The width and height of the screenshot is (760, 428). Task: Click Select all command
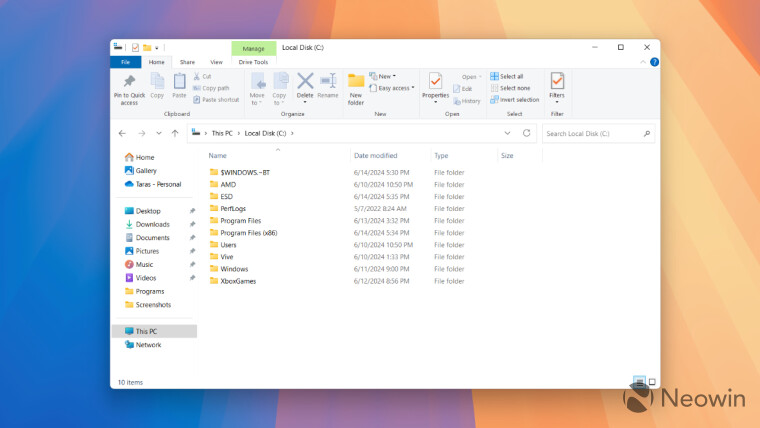tap(507, 76)
